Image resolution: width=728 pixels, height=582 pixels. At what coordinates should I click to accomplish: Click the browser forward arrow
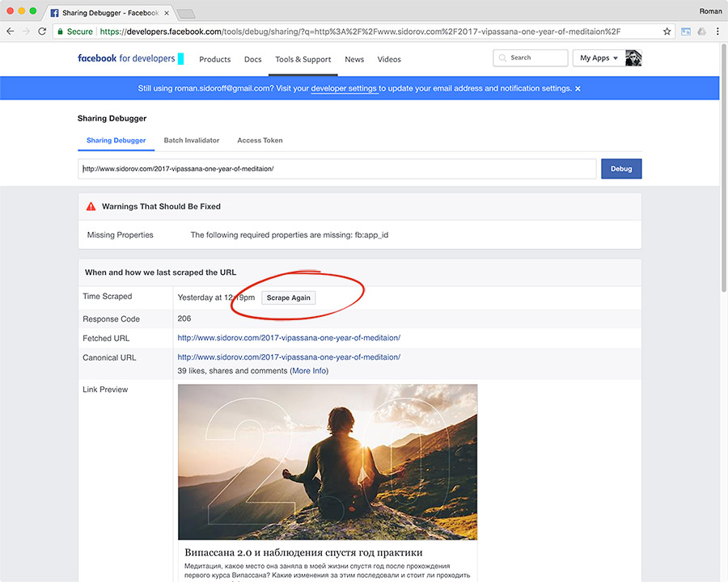point(26,32)
